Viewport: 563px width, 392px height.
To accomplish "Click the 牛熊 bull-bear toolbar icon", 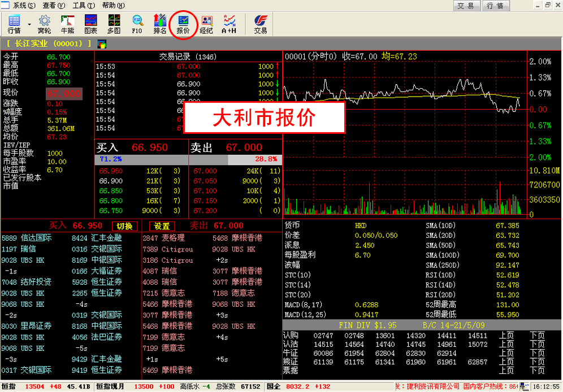I will coord(67,24).
